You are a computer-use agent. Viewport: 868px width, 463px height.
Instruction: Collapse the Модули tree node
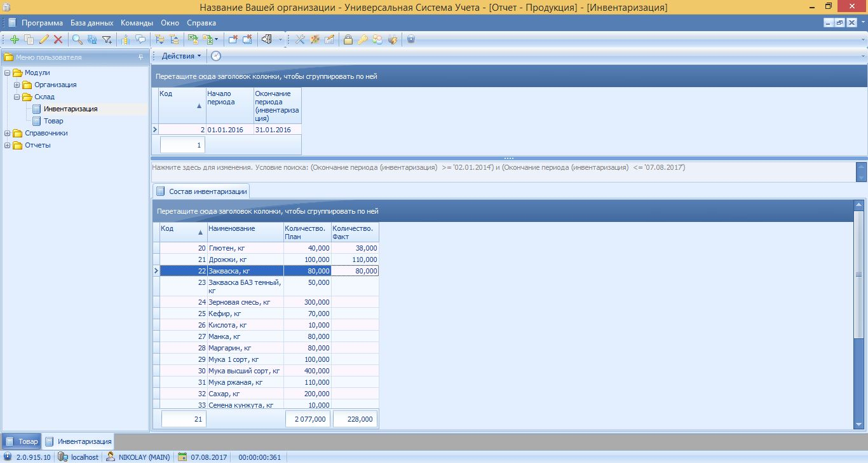click(8, 73)
